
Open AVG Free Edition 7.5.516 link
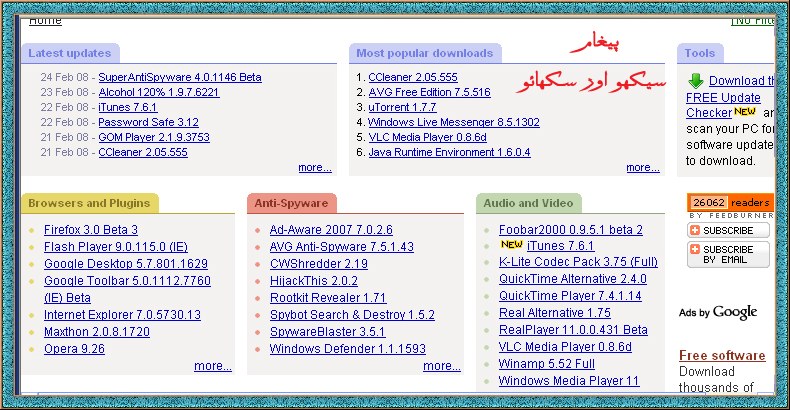[429, 92]
